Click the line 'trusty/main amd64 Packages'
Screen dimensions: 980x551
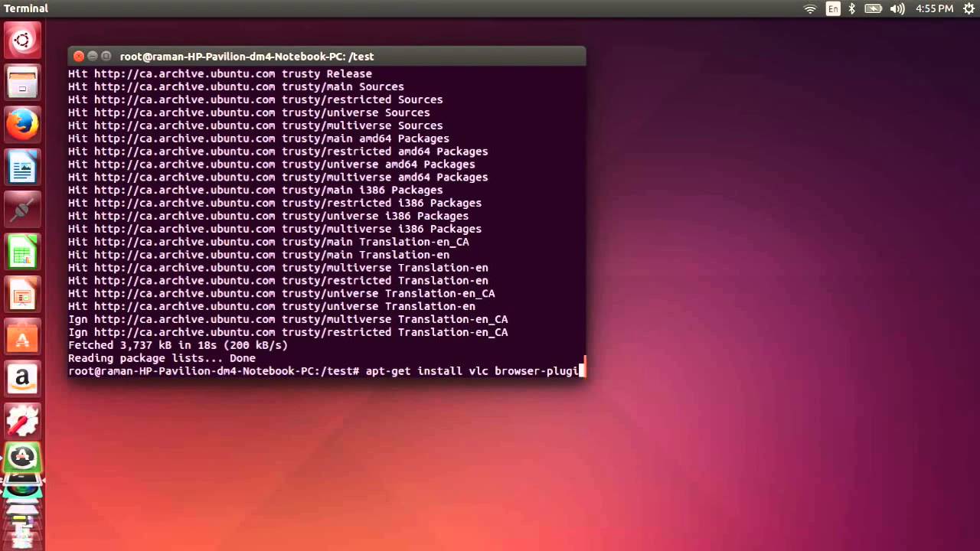coord(259,139)
